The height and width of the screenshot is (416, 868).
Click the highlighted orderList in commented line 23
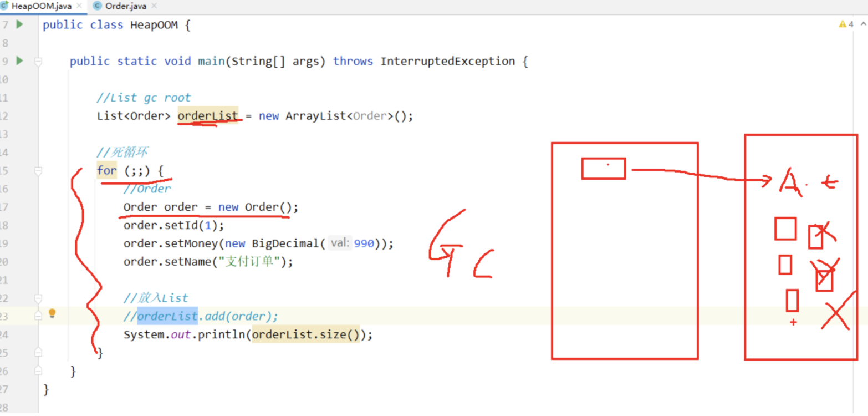click(167, 317)
